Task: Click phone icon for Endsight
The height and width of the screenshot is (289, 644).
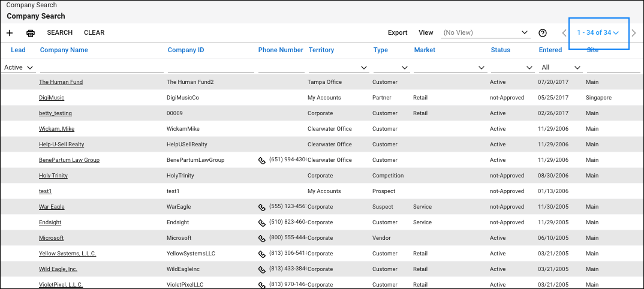Action: tap(261, 223)
